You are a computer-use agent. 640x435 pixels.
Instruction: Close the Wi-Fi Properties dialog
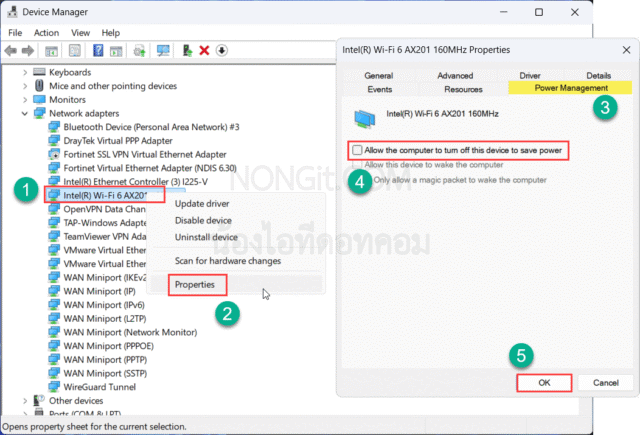pos(627,50)
